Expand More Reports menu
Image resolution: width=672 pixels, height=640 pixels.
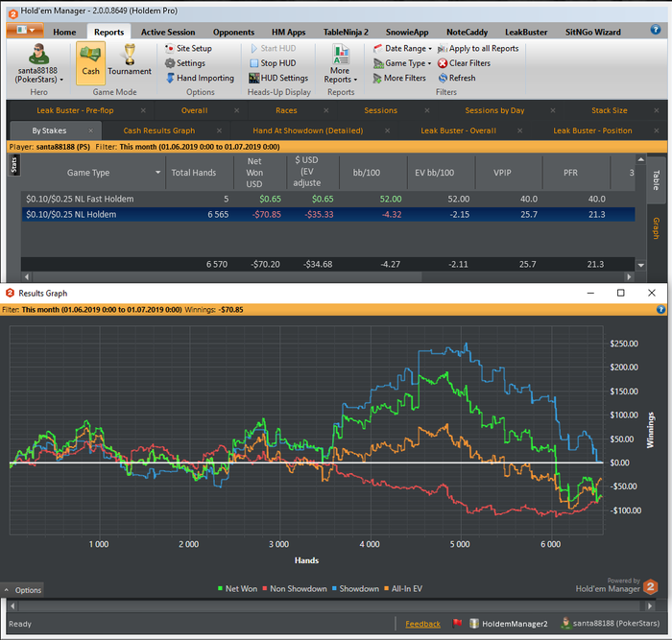pyautogui.click(x=340, y=63)
